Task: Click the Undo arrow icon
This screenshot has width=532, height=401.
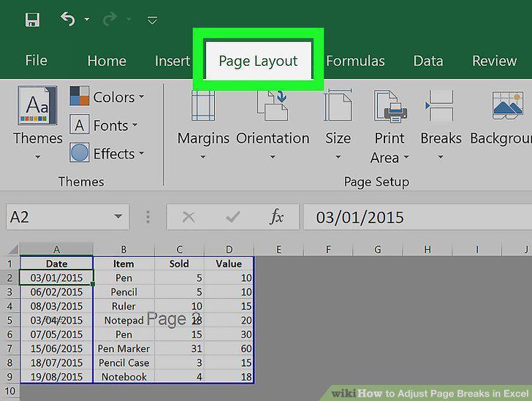Action: (67, 19)
